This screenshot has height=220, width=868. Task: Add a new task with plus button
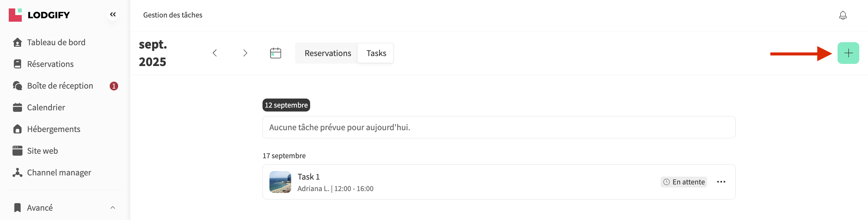point(848,53)
